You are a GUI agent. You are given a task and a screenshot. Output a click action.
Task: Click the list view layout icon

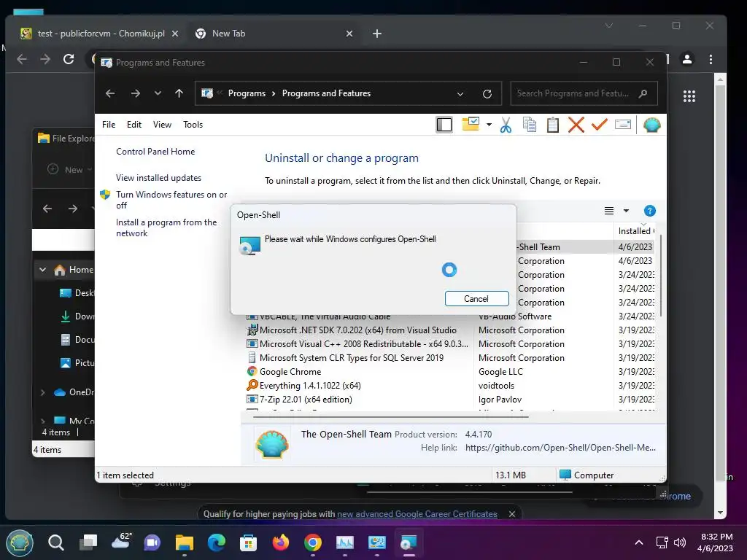(x=609, y=211)
